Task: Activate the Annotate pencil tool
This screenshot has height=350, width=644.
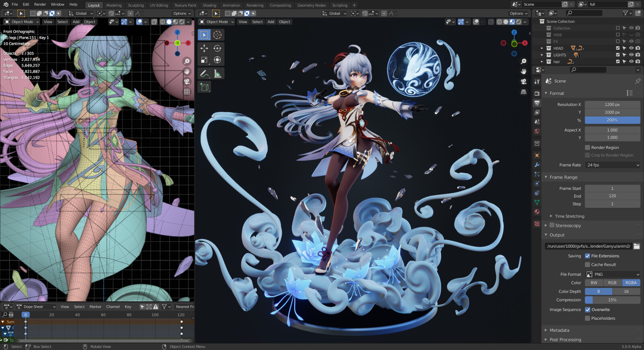Action: (204, 74)
